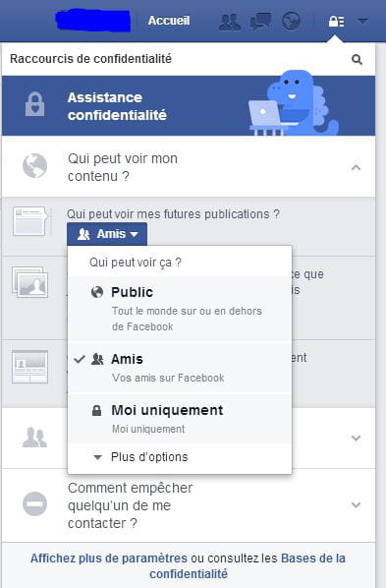Open the messages icon in top bar
Viewport: 386px width, 588px height.
click(x=260, y=21)
